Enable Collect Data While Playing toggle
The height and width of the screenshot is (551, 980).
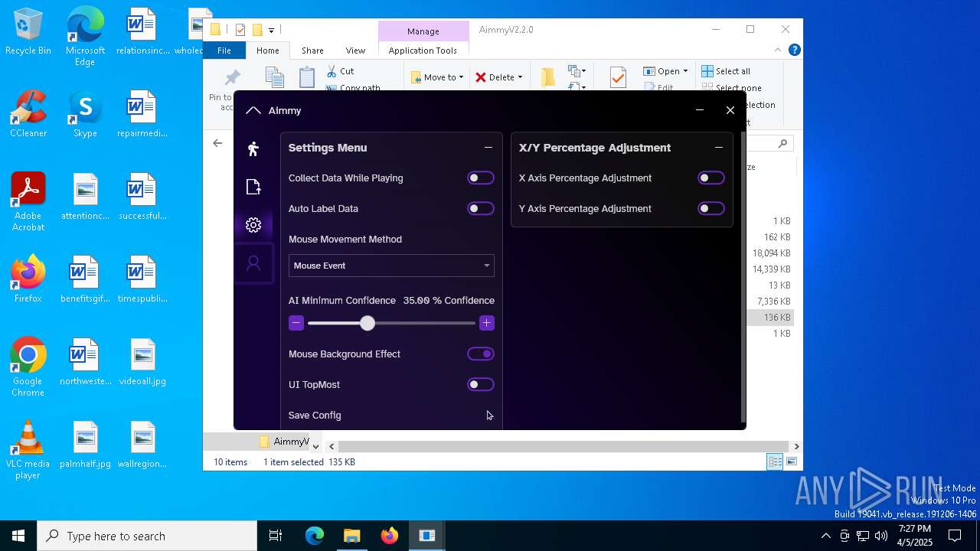pos(481,178)
